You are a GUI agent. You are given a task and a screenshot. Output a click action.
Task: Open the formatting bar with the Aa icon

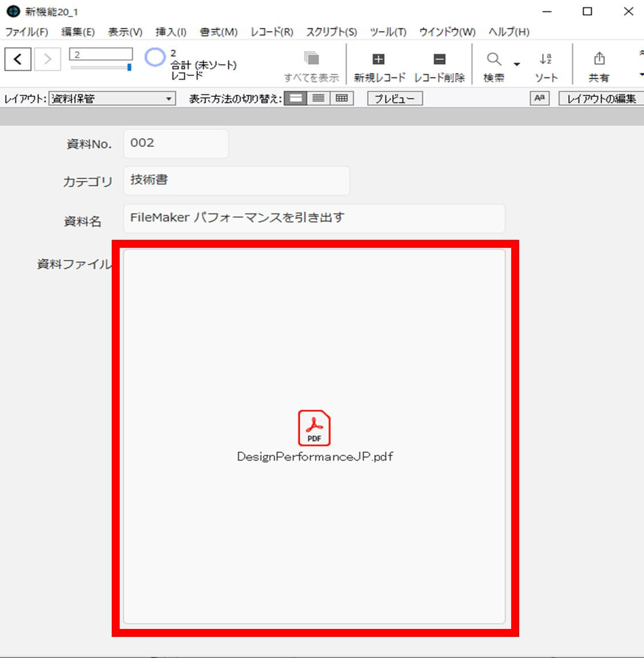(539, 98)
